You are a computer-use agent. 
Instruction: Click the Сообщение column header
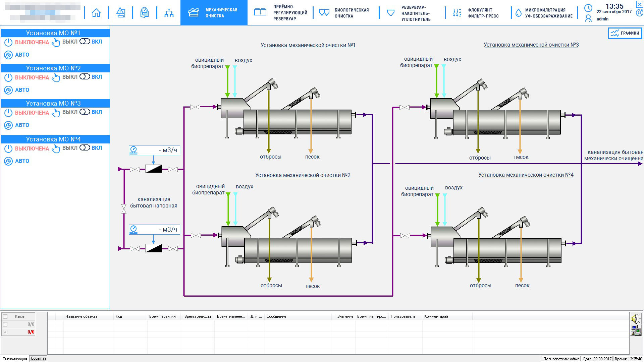coord(276,316)
